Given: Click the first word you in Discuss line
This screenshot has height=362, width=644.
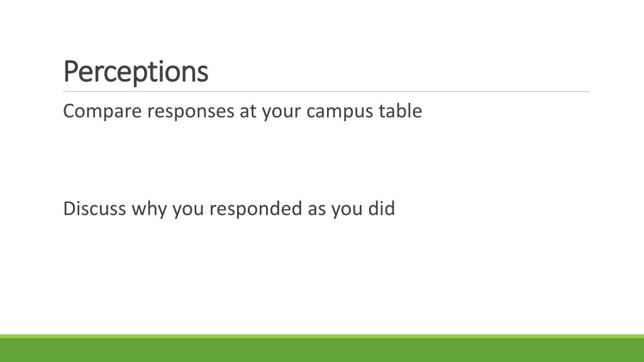Looking at the screenshot, I should [188, 210].
